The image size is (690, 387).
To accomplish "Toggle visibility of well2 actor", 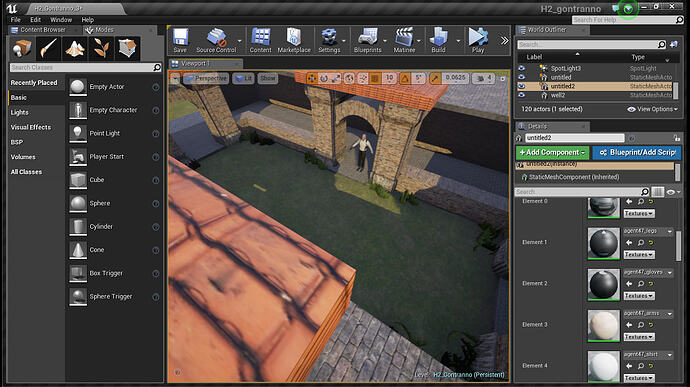I will tap(521, 95).
